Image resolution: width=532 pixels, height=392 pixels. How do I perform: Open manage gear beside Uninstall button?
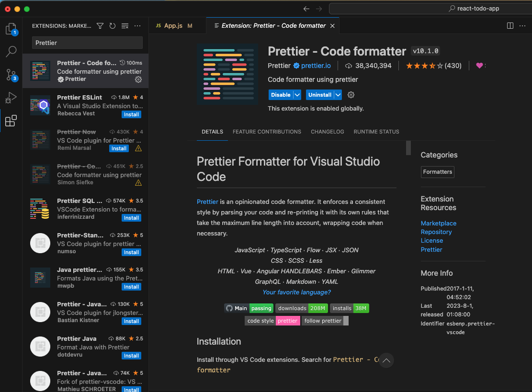(x=351, y=95)
